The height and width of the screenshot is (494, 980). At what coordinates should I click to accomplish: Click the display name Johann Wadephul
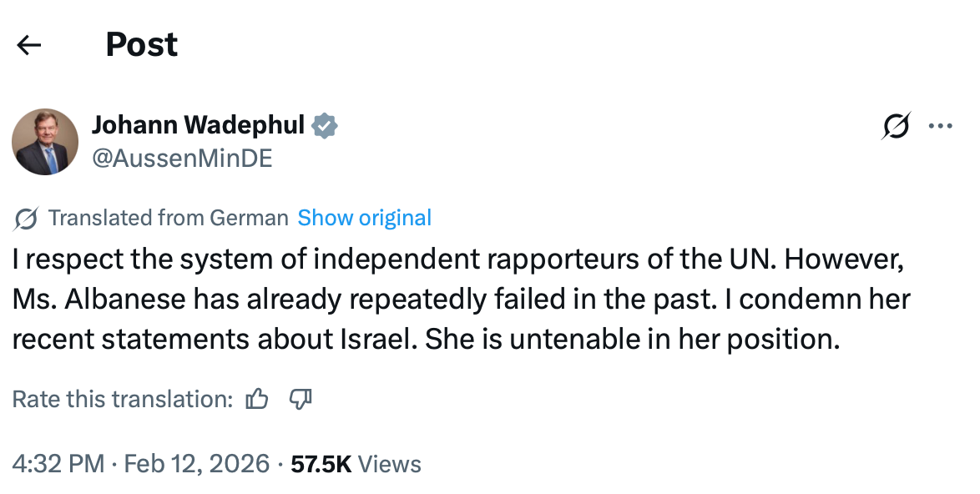[198, 125]
